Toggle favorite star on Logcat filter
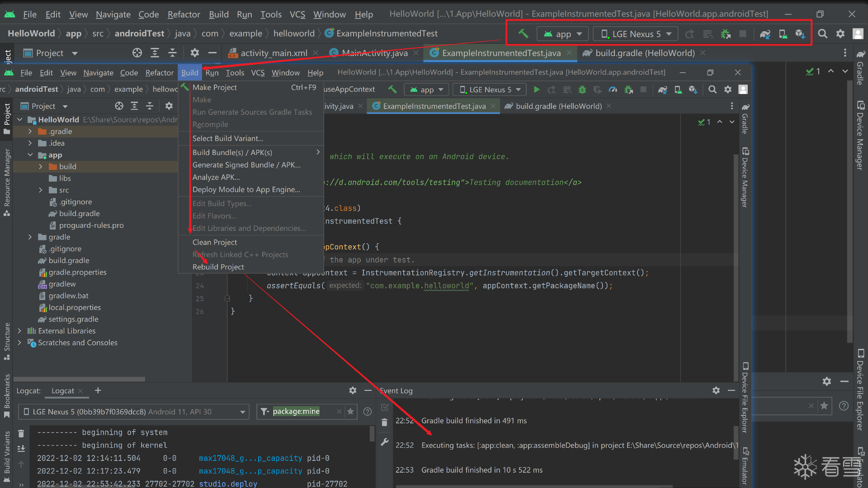The height and width of the screenshot is (488, 868). point(350,411)
